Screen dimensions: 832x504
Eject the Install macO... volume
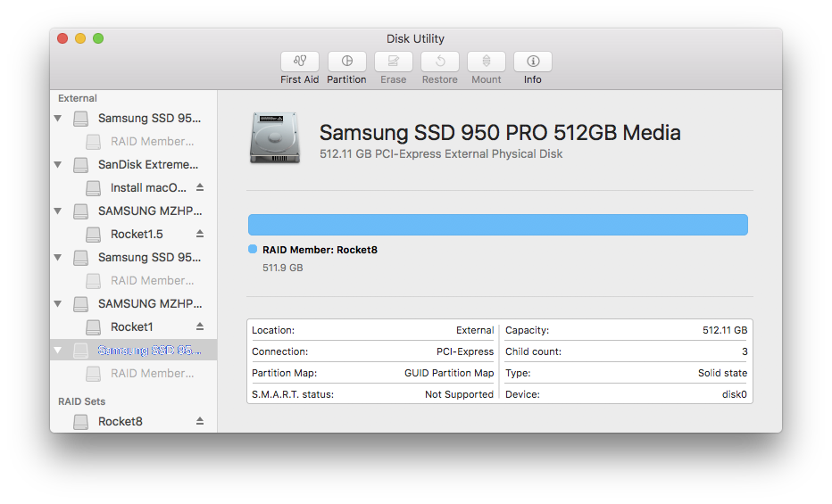[200, 187]
